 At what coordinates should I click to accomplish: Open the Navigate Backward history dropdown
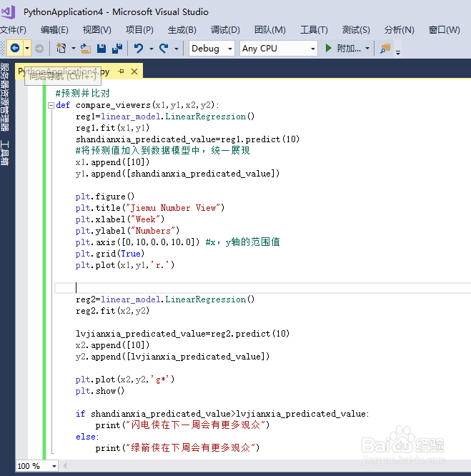coord(27,48)
